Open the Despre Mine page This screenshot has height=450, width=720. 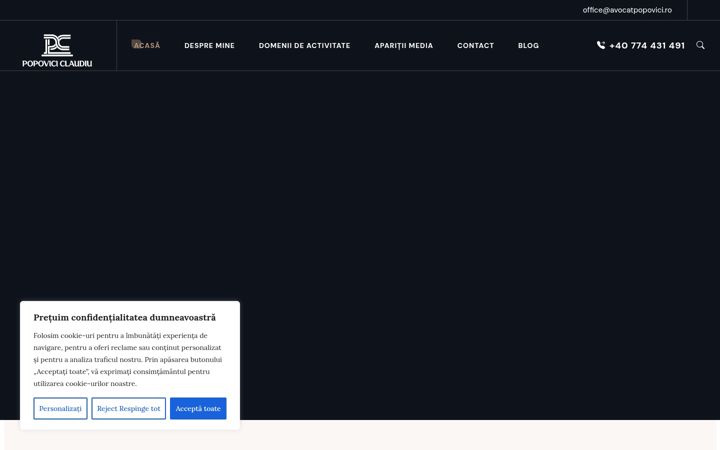click(x=209, y=45)
